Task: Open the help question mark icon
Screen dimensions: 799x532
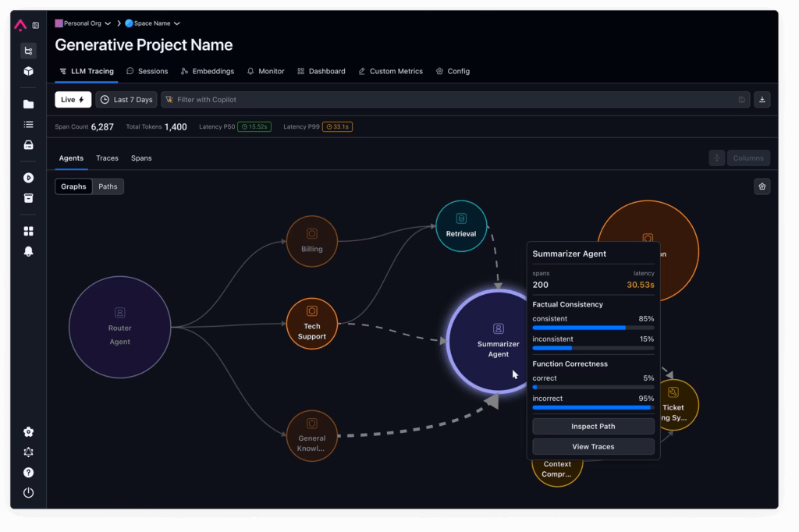Action: click(29, 473)
